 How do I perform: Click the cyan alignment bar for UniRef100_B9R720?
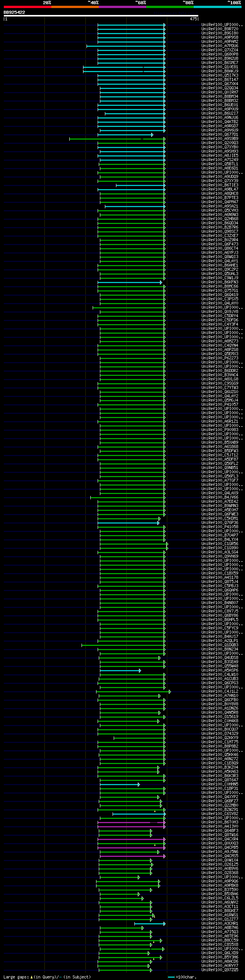(x=131, y=29)
